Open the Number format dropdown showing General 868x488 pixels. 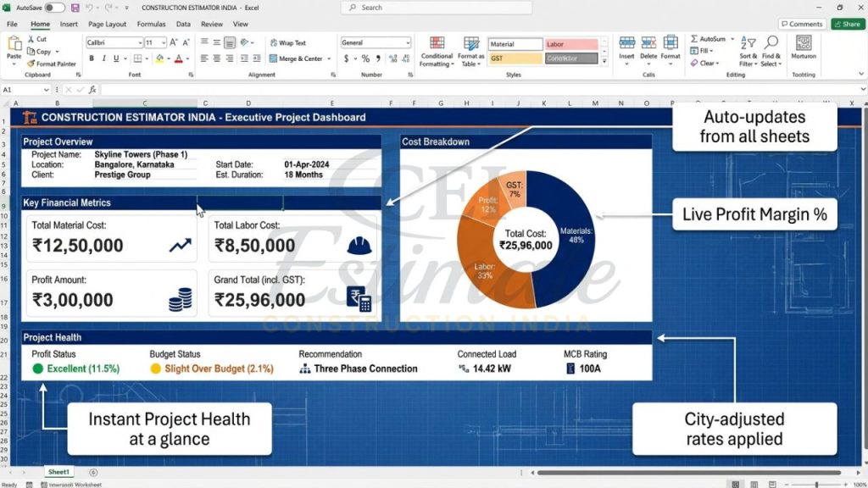(375, 42)
